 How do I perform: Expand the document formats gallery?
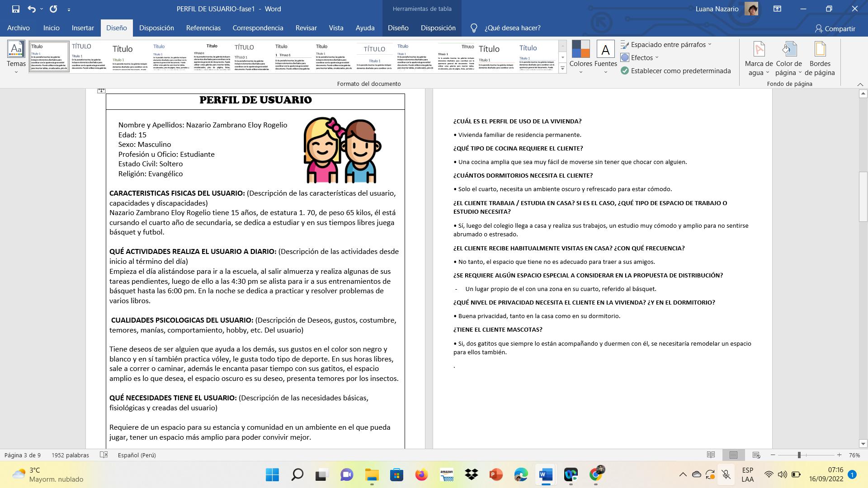(562, 69)
